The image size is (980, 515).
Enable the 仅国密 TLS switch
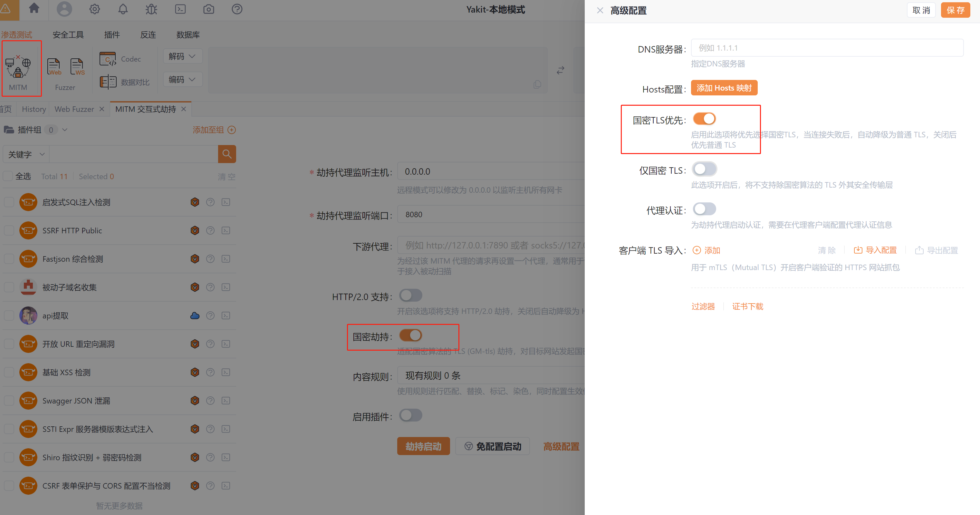click(704, 169)
